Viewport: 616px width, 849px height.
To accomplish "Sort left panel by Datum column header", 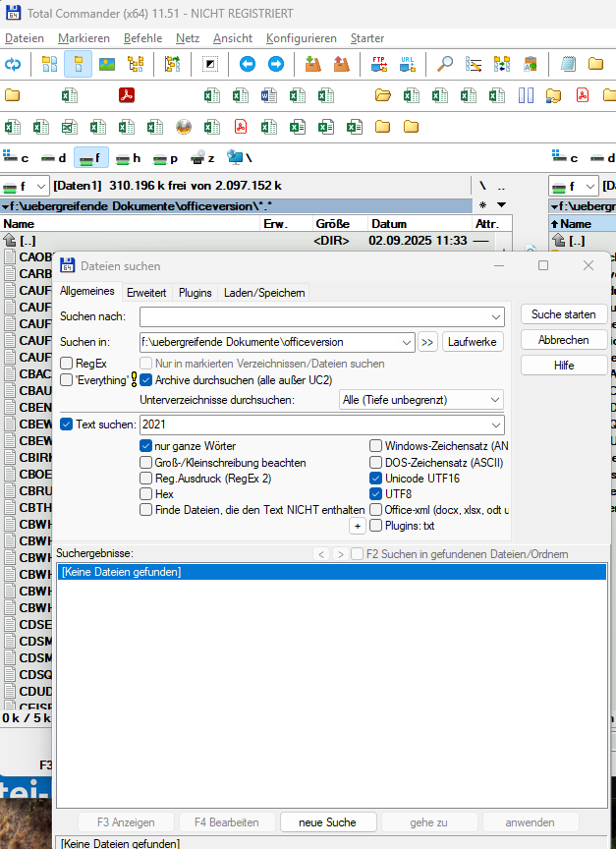I will point(420,224).
